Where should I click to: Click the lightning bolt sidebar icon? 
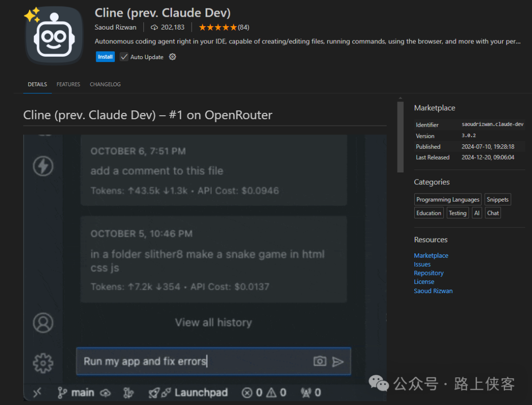pyautogui.click(x=43, y=166)
